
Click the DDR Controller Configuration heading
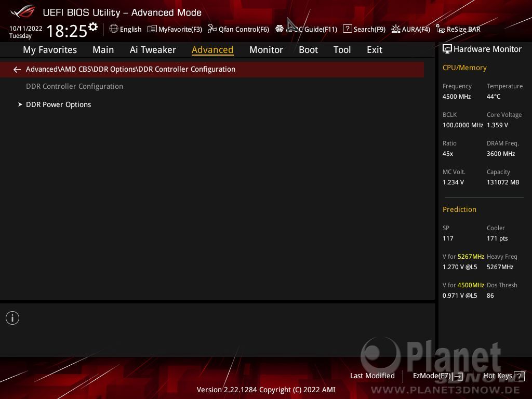(x=75, y=86)
